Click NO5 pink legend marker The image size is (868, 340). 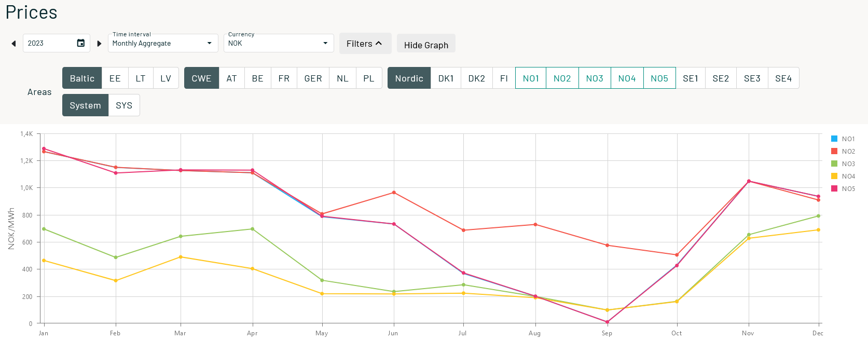pyautogui.click(x=834, y=188)
